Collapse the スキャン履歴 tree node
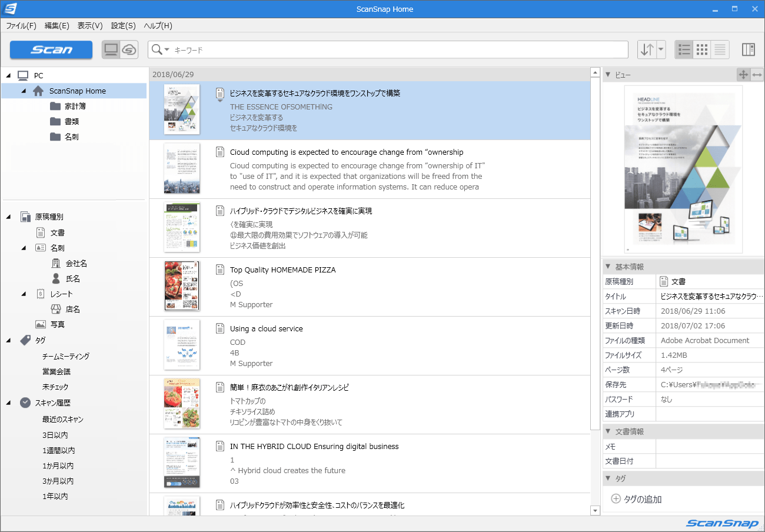 point(8,403)
